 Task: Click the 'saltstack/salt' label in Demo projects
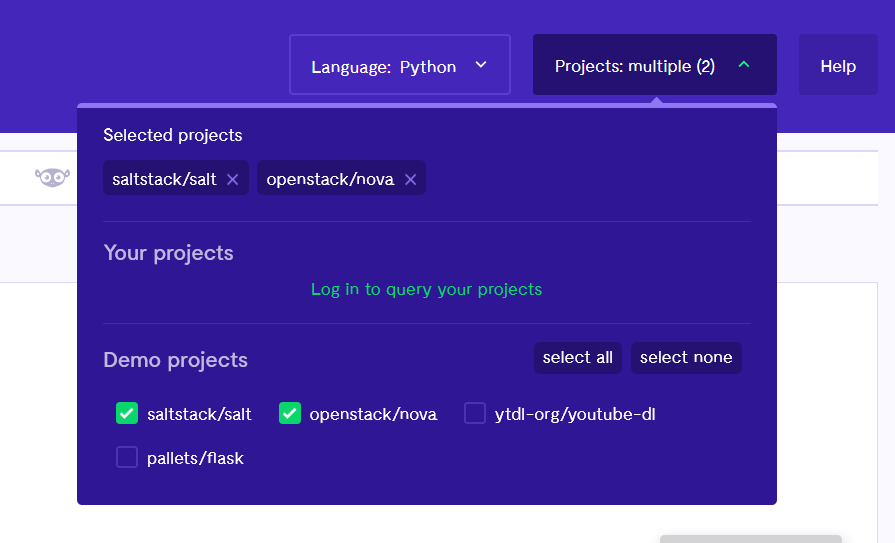199,414
